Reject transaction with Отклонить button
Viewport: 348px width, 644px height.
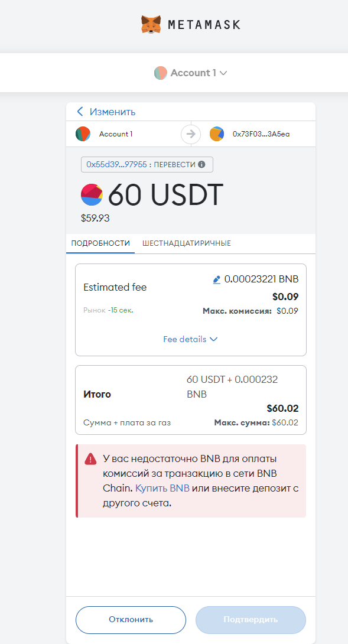[x=131, y=620]
